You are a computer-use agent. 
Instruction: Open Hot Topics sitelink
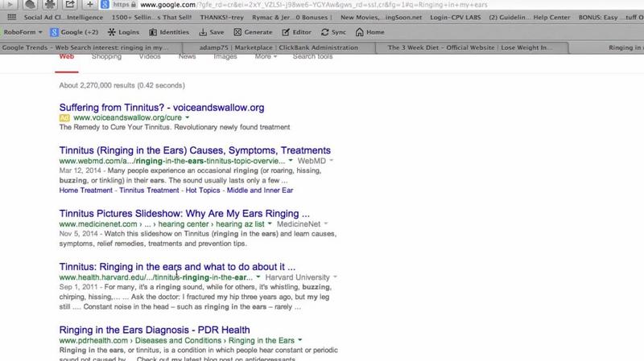203,191
